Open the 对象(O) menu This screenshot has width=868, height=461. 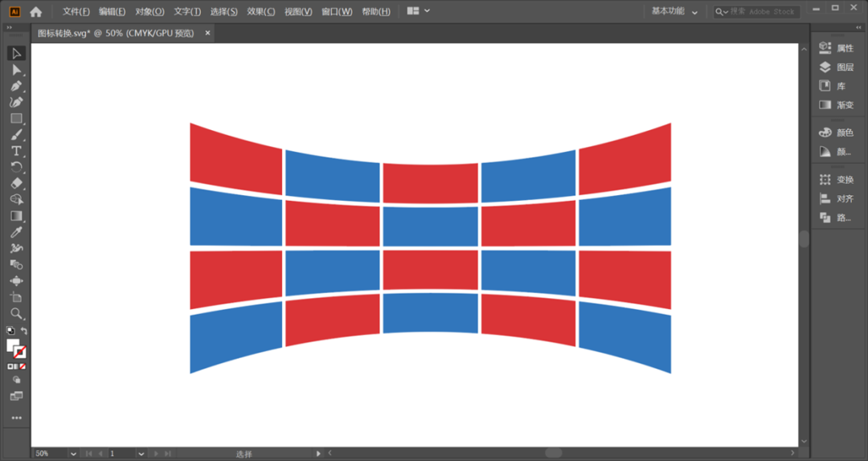tap(149, 11)
